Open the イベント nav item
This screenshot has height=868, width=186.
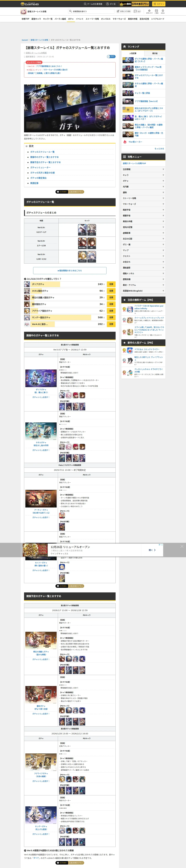[x=80, y=19]
